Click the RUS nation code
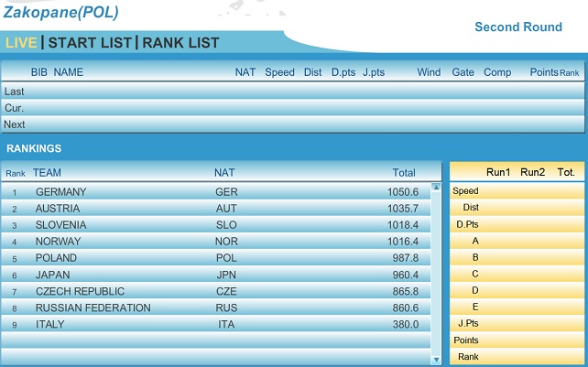 (226, 308)
